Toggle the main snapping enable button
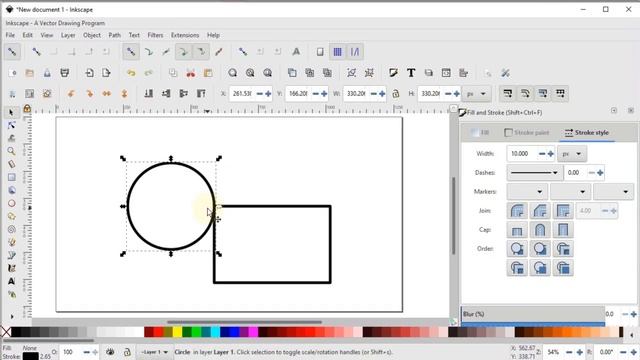 (x=12, y=52)
